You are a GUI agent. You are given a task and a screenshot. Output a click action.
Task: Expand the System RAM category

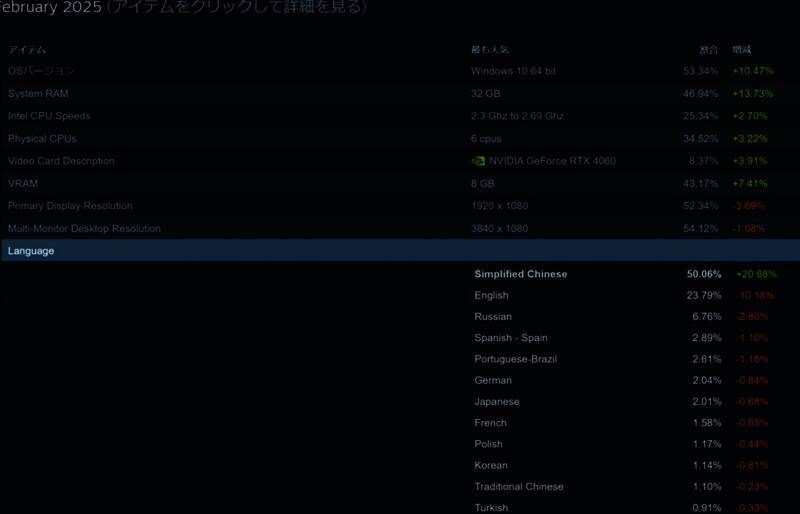pyautogui.click(x=39, y=94)
